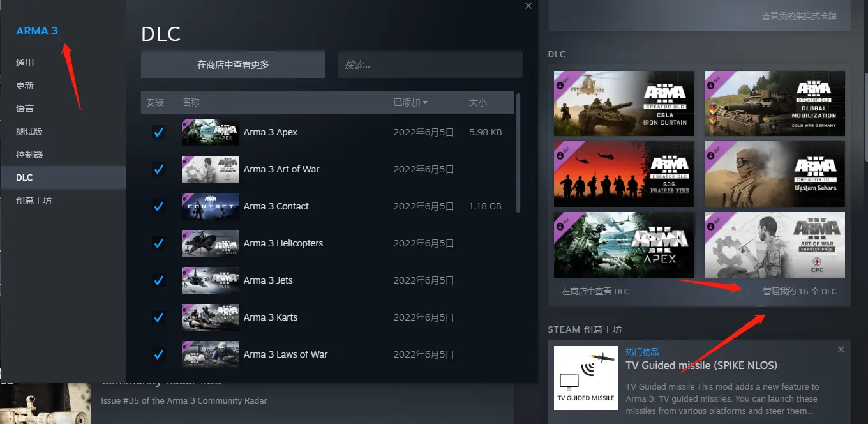Viewport: 868px width, 424px height.
Task: Open the TV Guided missile (SPIKE NLOS) title
Action: pos(701,365)
